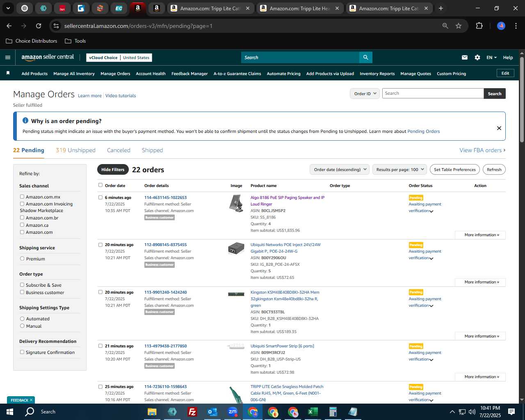The width and height of the screenshot is (525, 420).
Task: Expand More information for order 112-8908145-8375455
Action: 480,282
